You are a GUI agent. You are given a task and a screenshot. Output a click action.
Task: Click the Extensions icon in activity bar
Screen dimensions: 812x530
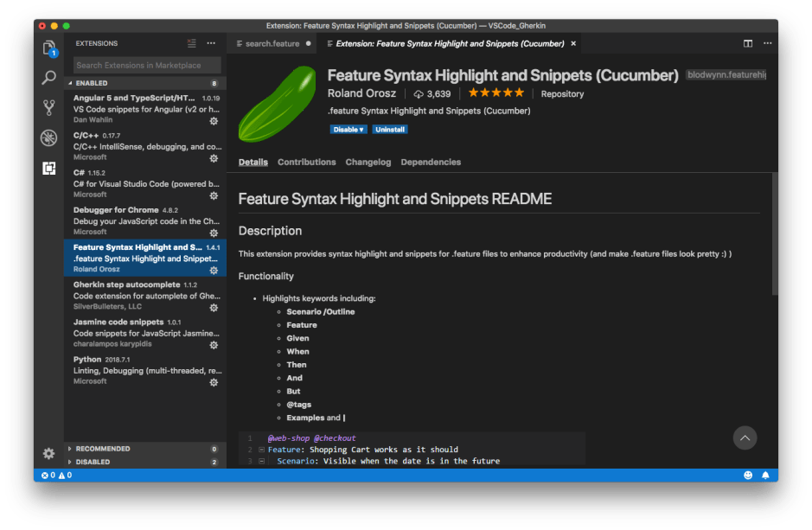49,169
